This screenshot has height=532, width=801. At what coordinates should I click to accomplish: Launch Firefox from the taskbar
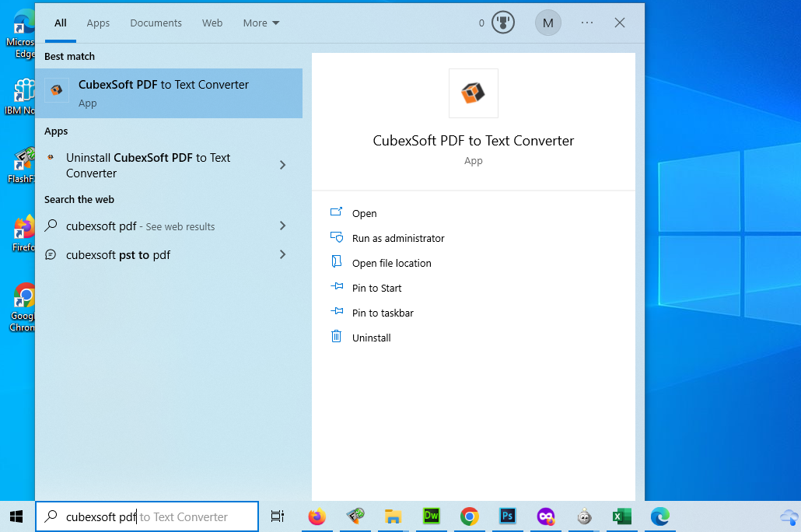(317, 516)
